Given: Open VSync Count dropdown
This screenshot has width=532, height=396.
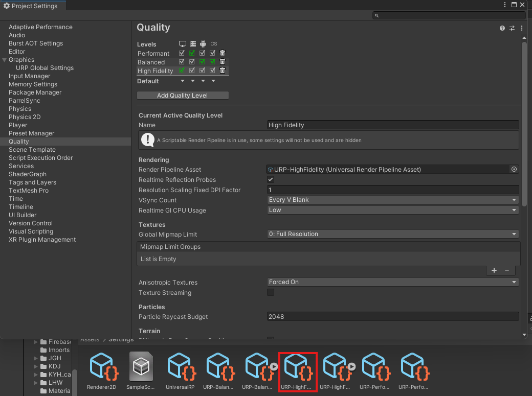Looking at the screenshot, I should (393, 200).
